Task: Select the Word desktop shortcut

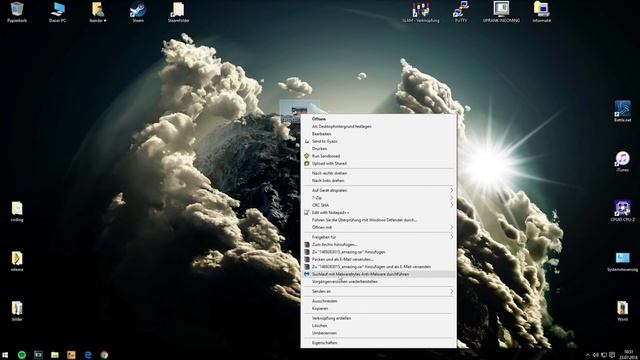Action: click(622, 311)
